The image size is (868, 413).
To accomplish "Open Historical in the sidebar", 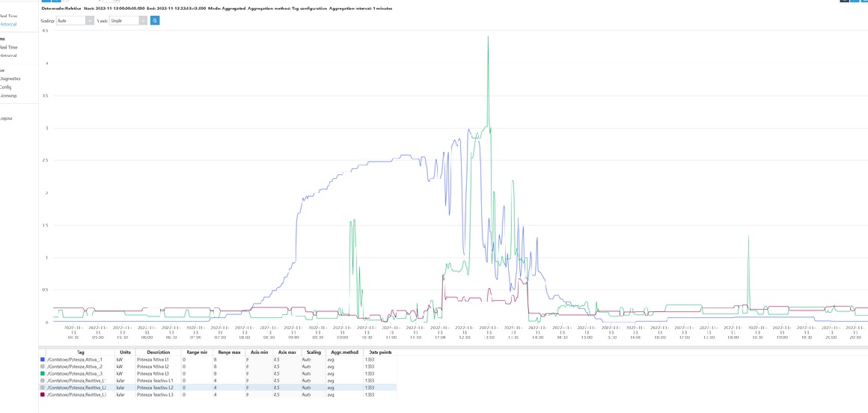I will [x=8, y=24].
